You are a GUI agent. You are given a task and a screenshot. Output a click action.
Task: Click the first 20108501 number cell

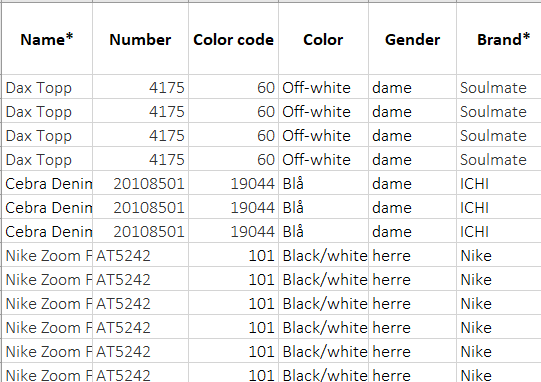[x=140, y=183]
